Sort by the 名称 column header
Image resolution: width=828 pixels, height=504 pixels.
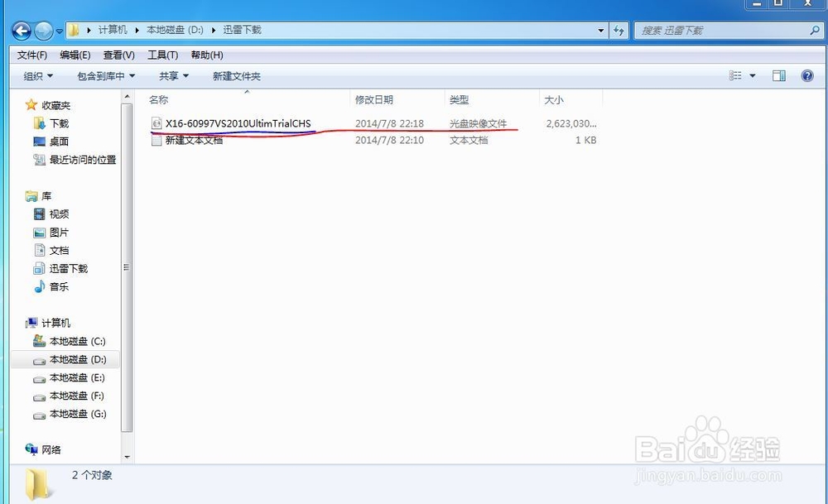point(158,100)
